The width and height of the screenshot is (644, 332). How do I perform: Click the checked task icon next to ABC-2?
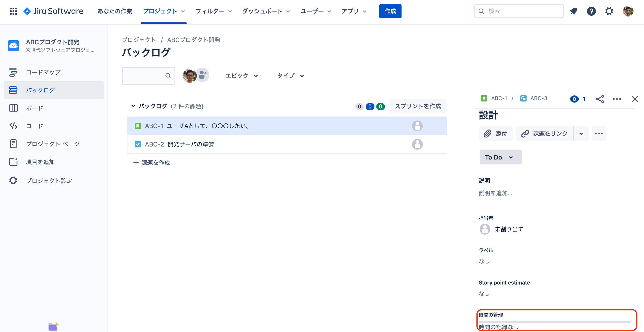(138, 144)
